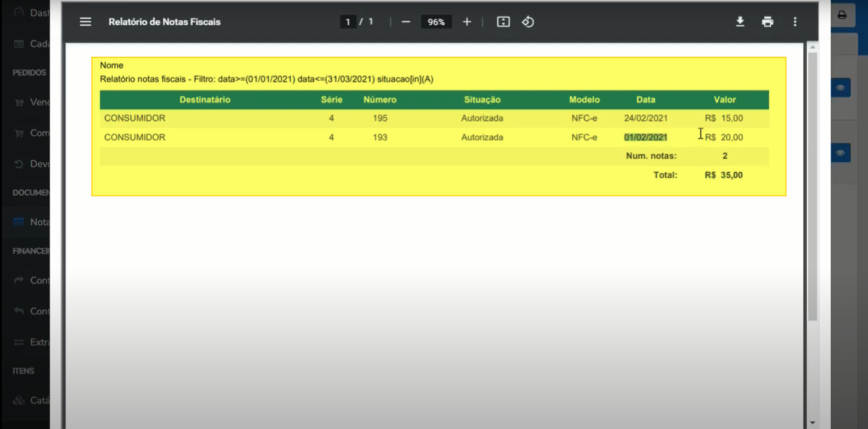Click the Cadastros icon in the sidebar
The width and height of the screenshot is (868, 429).
click(19, 44)
